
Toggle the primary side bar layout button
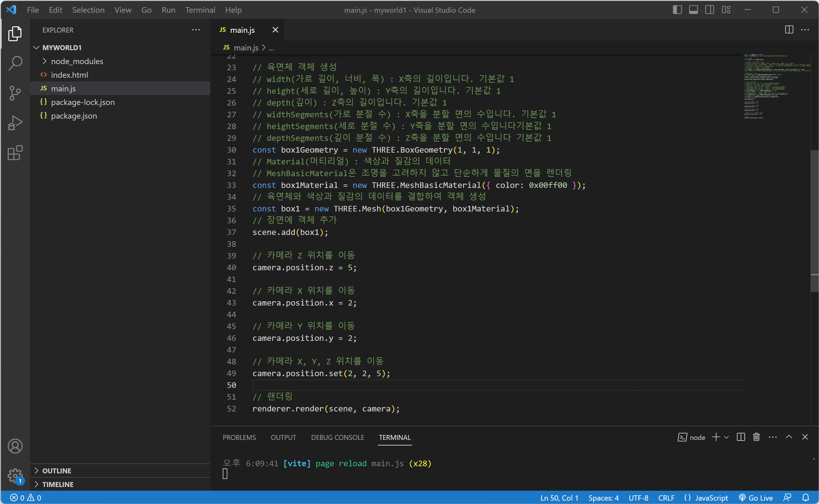[x=677, y=10]
